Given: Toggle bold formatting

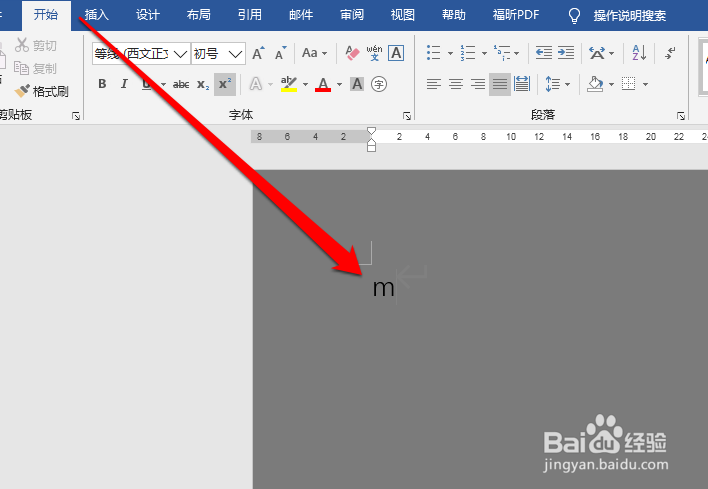Looking at the screenshot, I should pyautogui.click(x=102, y=84).
